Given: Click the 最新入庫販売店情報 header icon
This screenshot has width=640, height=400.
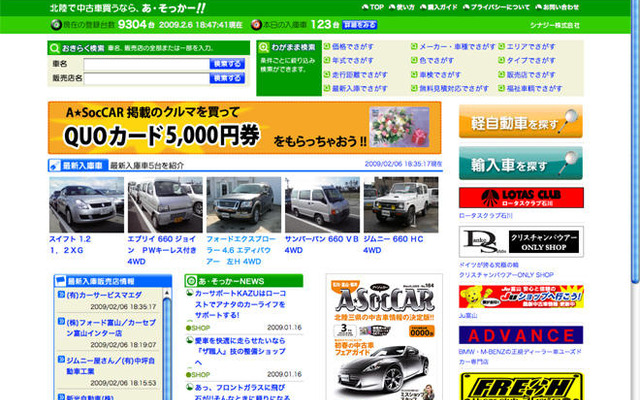Looking at the screenshot, I should 60,280.
